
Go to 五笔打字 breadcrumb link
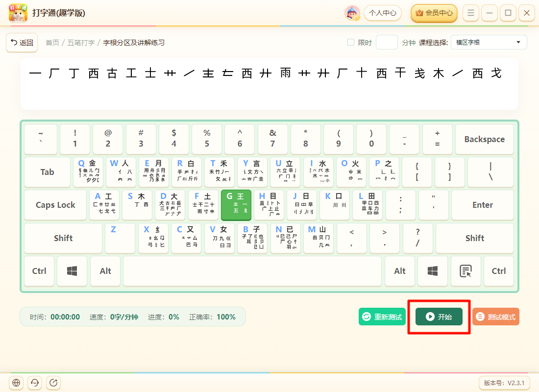(81, 43)
